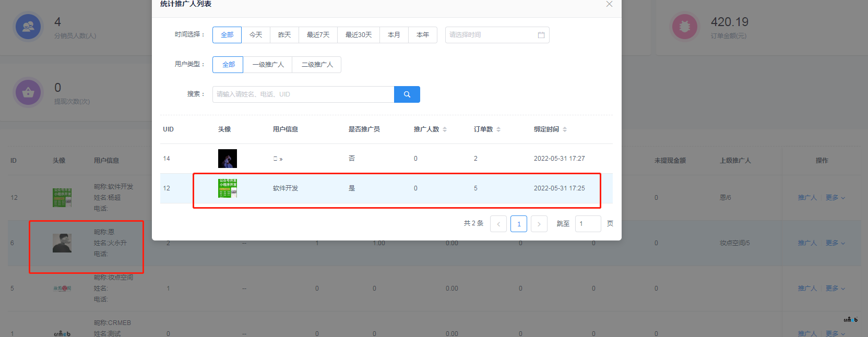Close the 统计推广人列表 dialog

609,4
